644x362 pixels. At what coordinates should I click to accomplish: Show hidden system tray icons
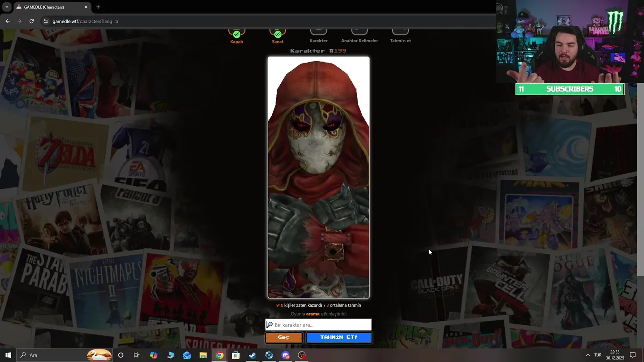pos(587,355)
